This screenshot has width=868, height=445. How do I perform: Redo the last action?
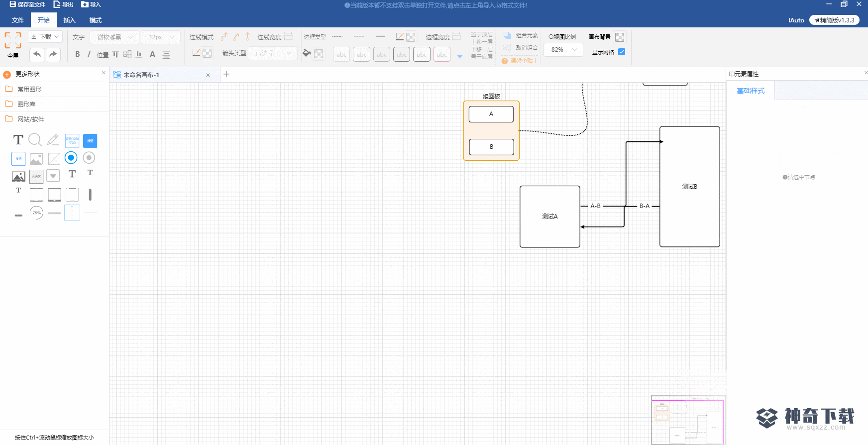[x=53, y=54]
